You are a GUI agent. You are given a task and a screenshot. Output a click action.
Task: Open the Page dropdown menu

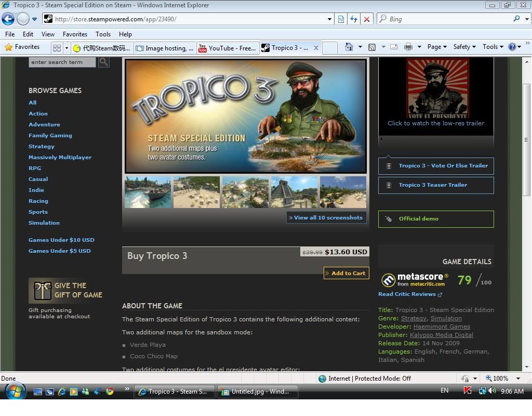(x=437, y=47)
